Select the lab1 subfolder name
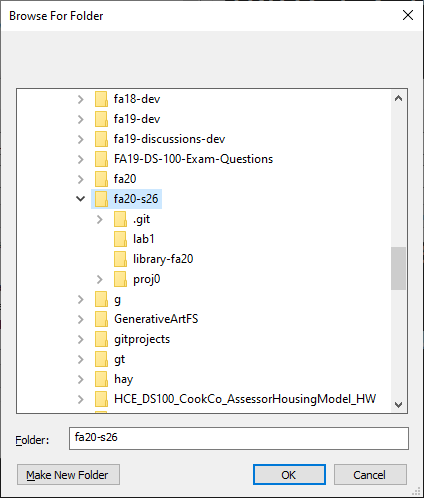This screenshot has height=498, width=424. 144,239
